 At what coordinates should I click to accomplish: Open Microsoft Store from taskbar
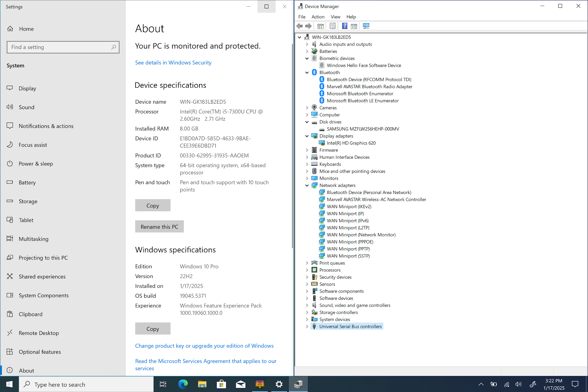(x=221, y=384)
